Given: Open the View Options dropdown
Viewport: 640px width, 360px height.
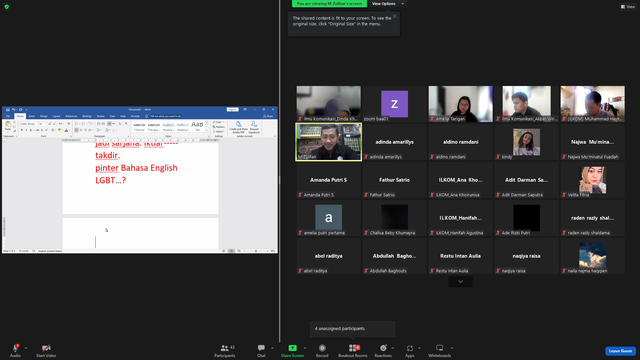Looking at the screenshot, I should [x=387, y=4].
